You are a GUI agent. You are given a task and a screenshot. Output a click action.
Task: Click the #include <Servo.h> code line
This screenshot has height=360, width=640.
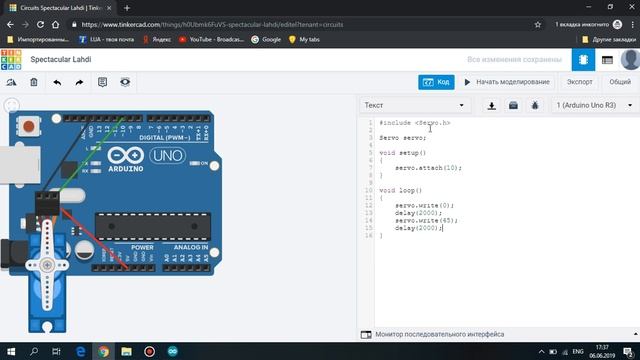coord(414,123)
